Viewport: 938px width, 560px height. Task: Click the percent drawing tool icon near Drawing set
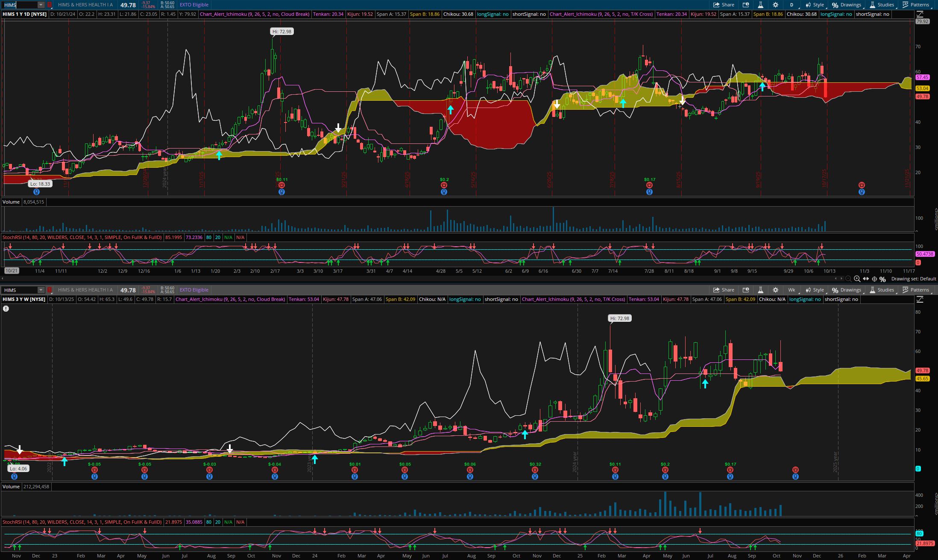882,279
